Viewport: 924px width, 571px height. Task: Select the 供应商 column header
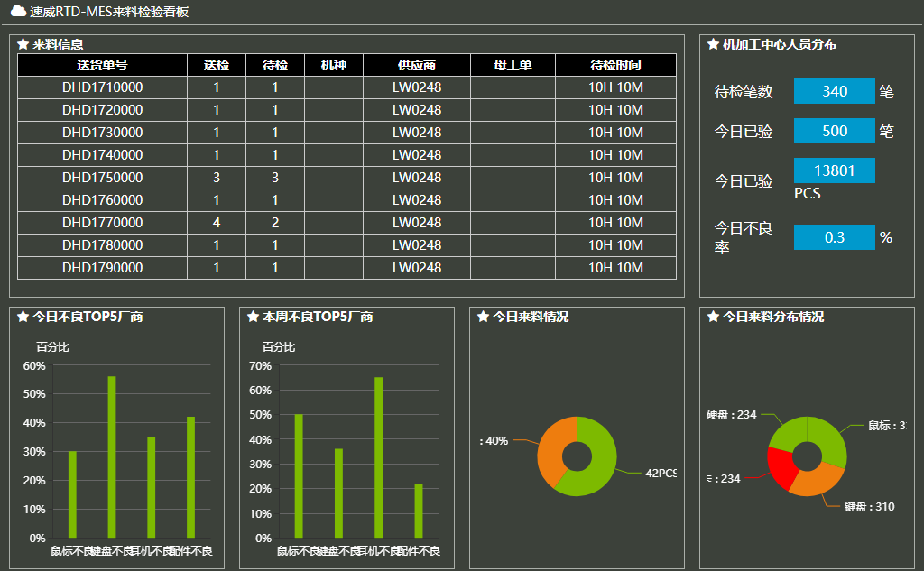417,65
